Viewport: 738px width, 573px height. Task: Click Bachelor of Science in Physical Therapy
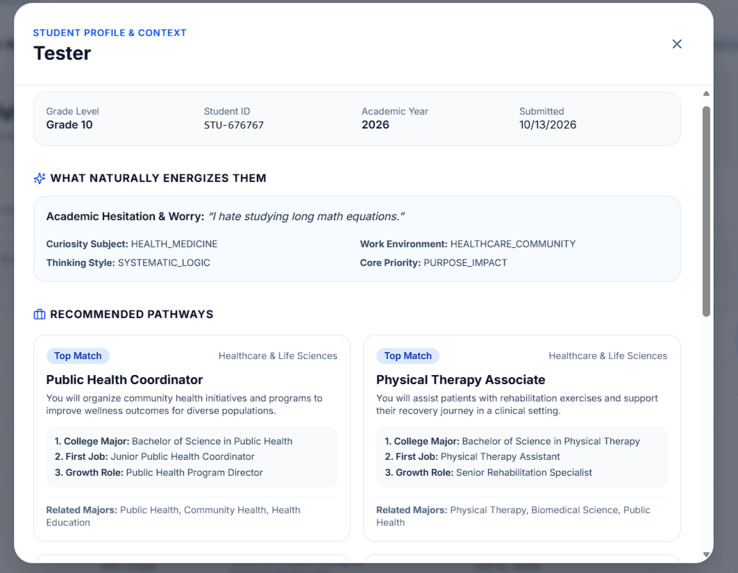coord(551,441)
